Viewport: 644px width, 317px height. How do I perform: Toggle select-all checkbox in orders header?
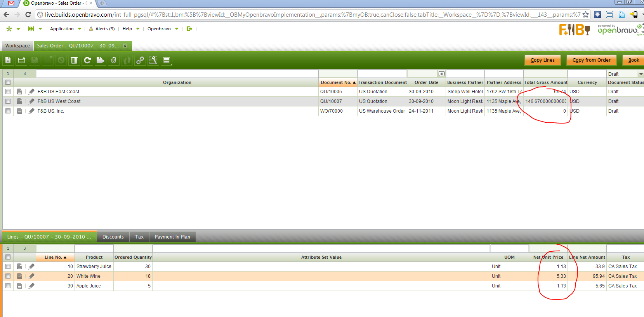8,82
